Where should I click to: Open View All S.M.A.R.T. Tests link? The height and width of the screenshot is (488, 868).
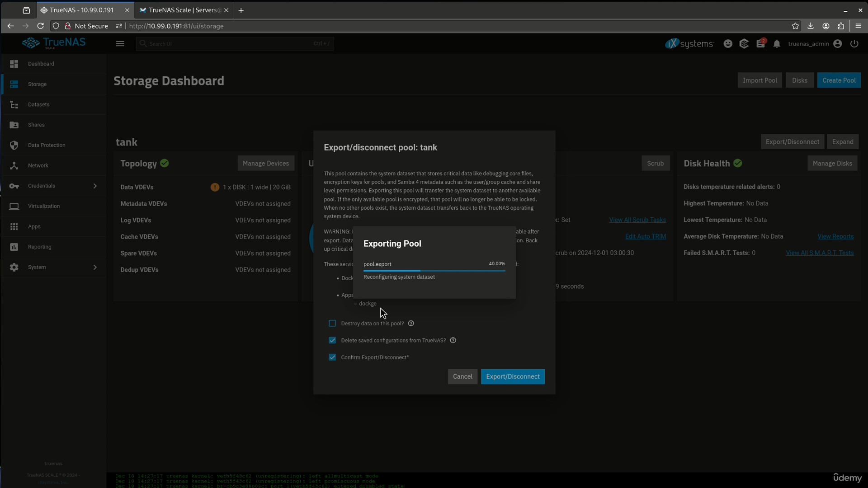pyautogui.click(x=820, y=253)
